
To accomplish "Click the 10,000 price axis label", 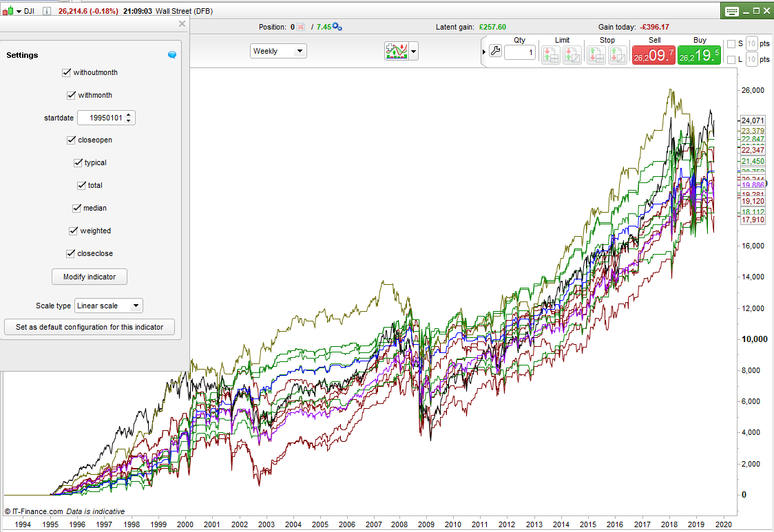I will coord(755,339).
